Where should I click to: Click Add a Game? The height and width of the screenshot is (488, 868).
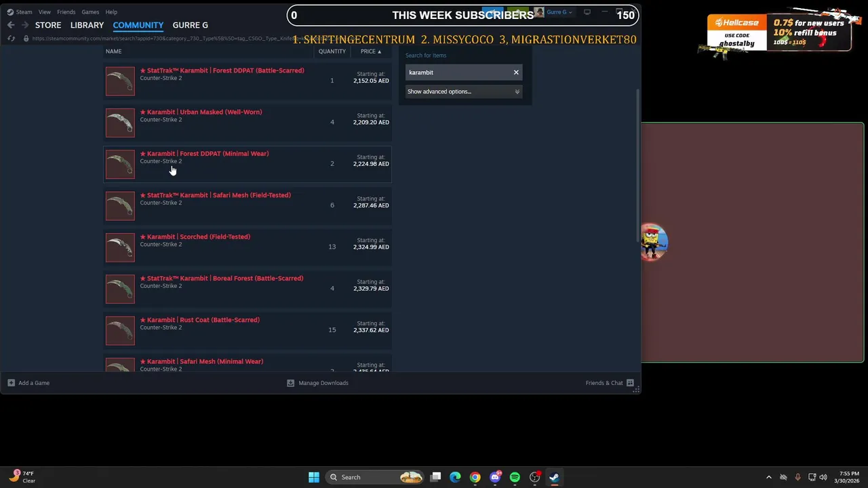[28, 383]
